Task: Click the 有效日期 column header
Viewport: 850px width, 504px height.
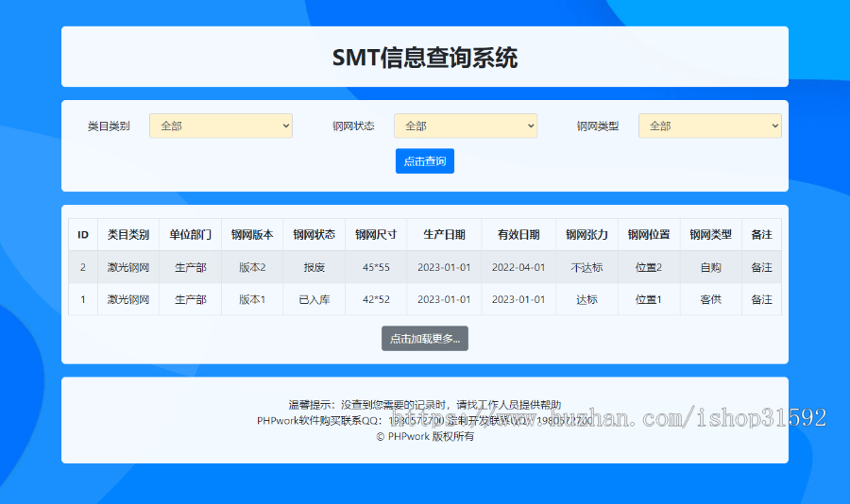Action: click(x=518, y=235)
